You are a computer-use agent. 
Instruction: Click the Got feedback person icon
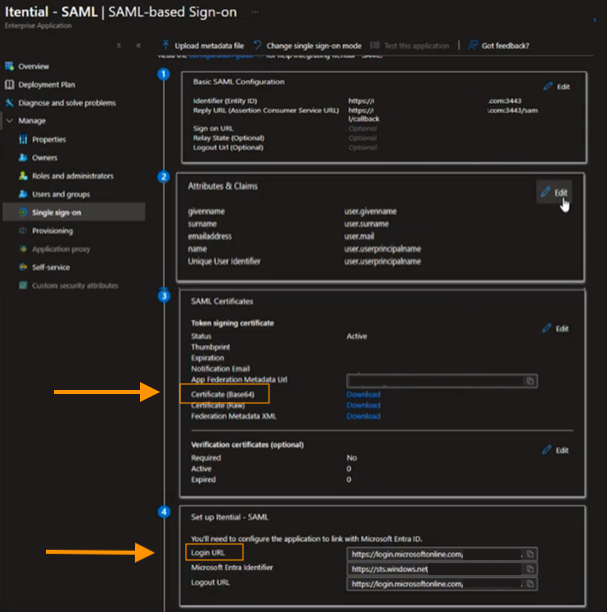(472, 46)
